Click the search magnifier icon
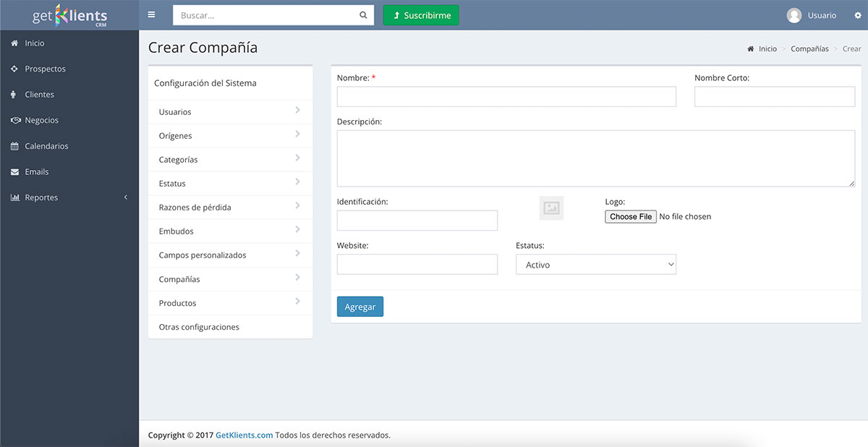The width and height of the screenshot is (868, 447). tap(363, 15)
